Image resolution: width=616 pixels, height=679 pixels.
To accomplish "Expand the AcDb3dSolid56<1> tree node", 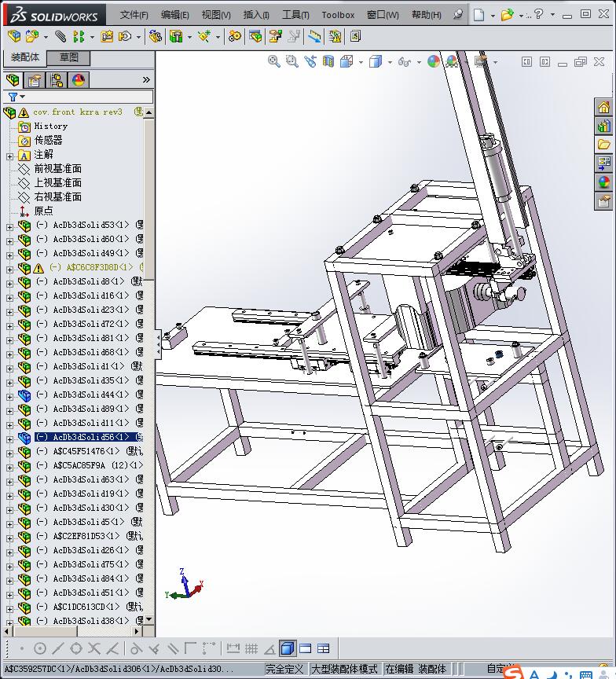I will coord(10,439).
